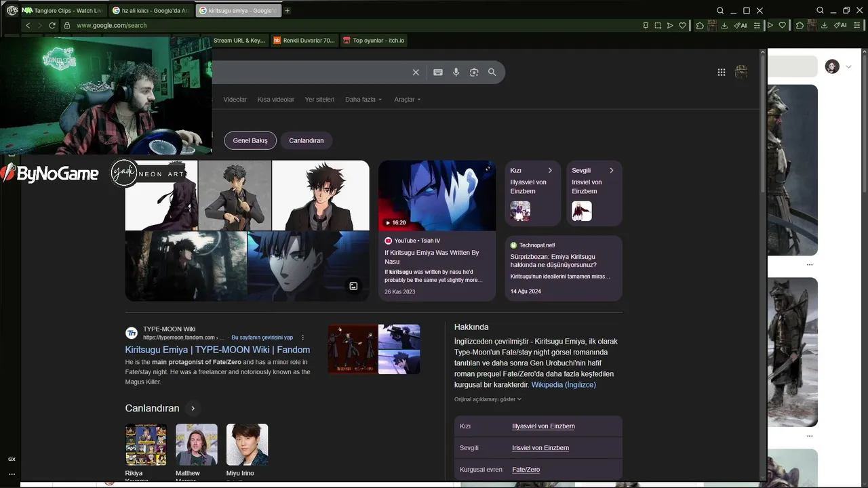Open the Kısa videolar filter
868x488 pixels.
[276, 100]
